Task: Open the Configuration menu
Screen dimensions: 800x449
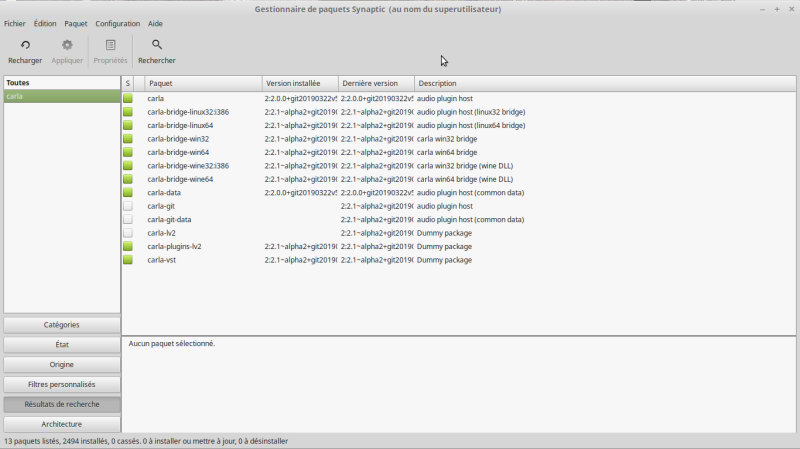Action: [117, 23]
